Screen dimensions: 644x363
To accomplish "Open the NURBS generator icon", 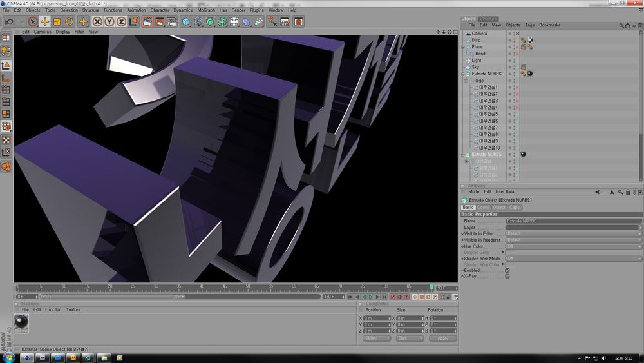I will pyautogui.click(x=210, y=22).
